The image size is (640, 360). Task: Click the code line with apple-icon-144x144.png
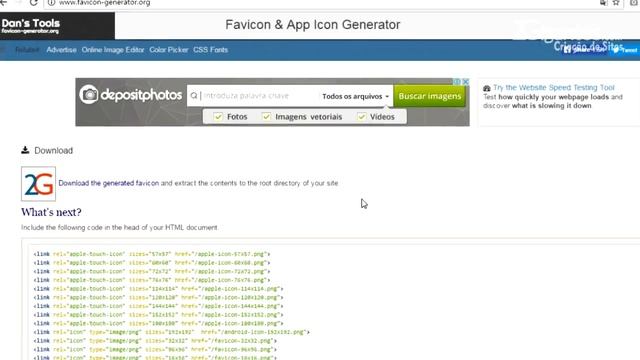(x=158, y=306)
